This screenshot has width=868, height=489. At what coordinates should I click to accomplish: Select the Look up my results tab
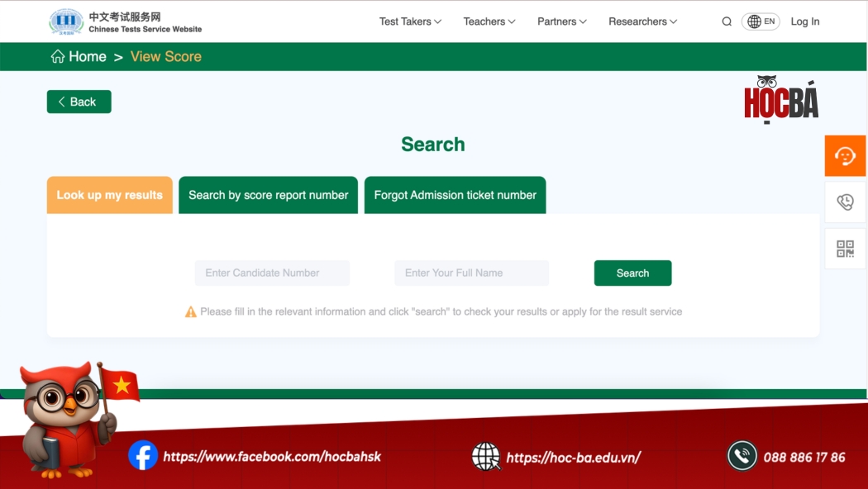tap(110, 195)
